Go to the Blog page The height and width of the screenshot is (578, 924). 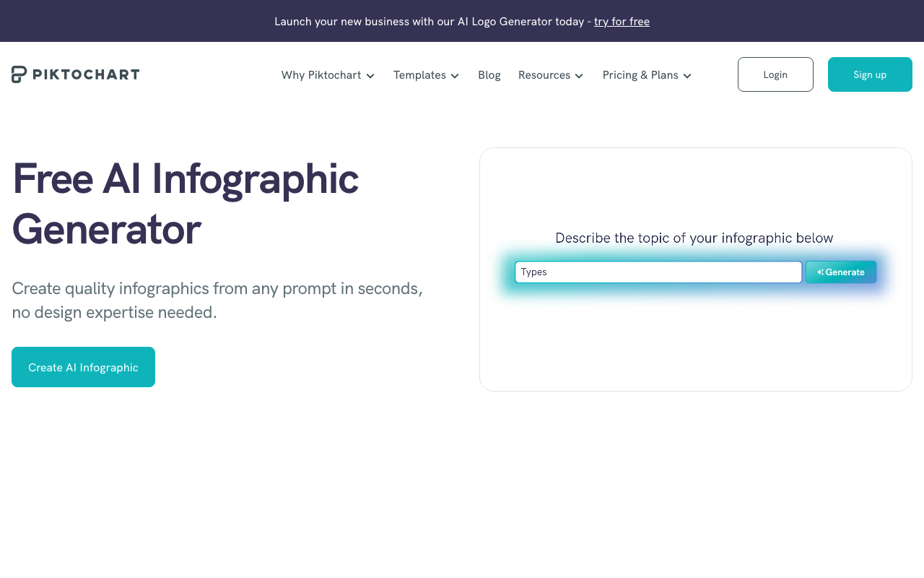[489, 75]
